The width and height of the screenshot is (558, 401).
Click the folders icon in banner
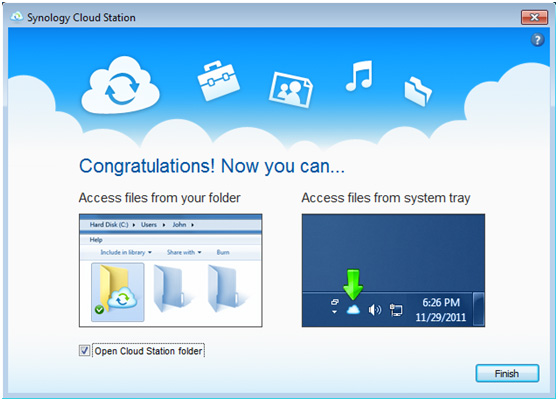(x=418, y=91)
